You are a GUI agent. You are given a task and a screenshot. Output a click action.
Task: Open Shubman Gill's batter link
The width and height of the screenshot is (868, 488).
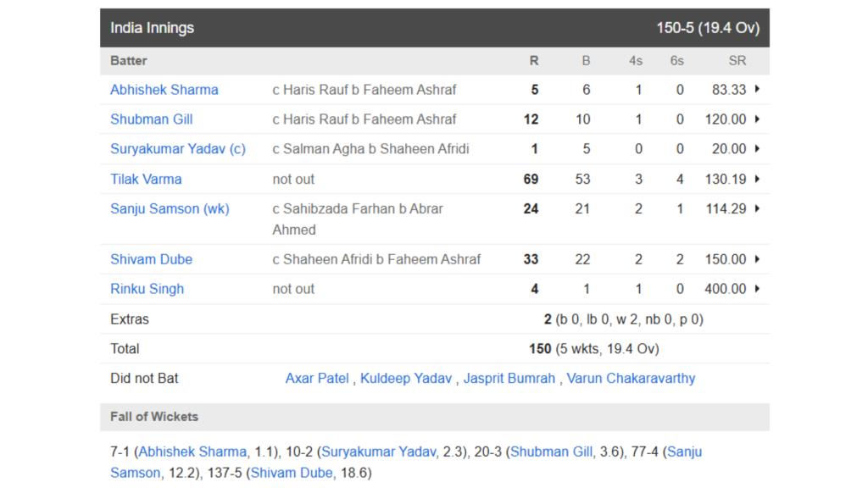pos(151,119)
